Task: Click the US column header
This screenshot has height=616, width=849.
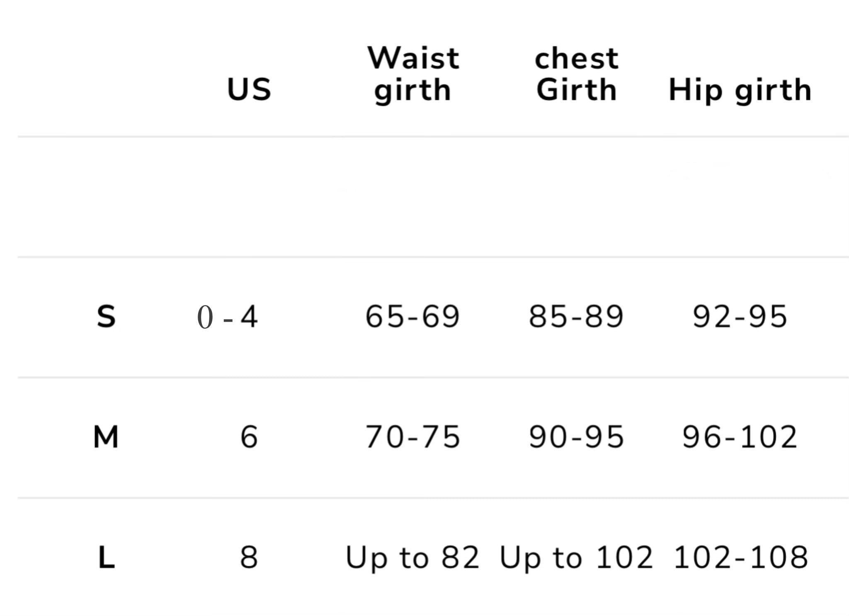Action: click(x=249, y=89)
